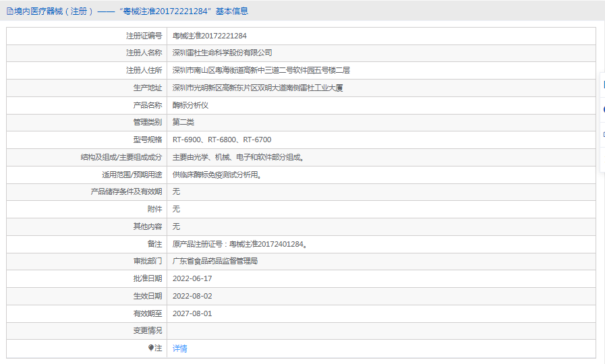The image size is (605, 364).
Task: Click the document icon before page title
Action: point(10,11)
